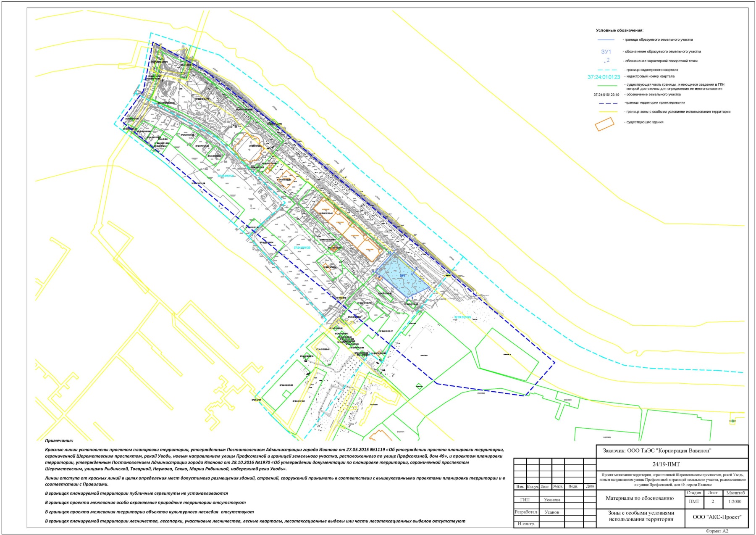756x535 pixels.
Task: Click the green existing boundary legend line
Action: click(x=606, y=85)
